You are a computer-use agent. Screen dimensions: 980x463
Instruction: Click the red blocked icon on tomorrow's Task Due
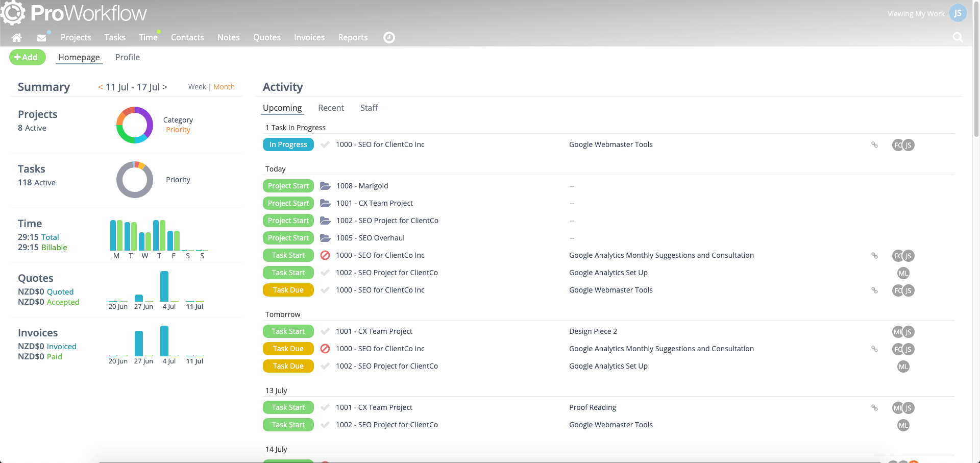tap(325, 349)
